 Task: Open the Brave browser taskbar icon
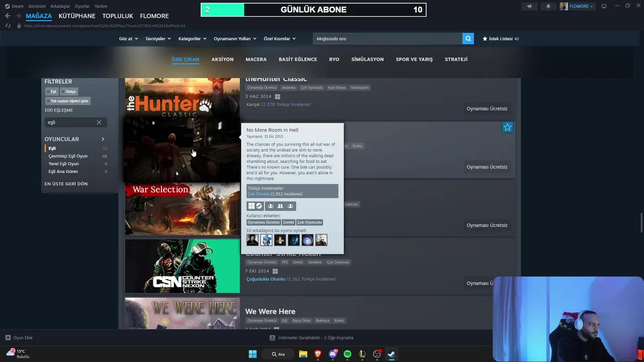click(317, 354)
